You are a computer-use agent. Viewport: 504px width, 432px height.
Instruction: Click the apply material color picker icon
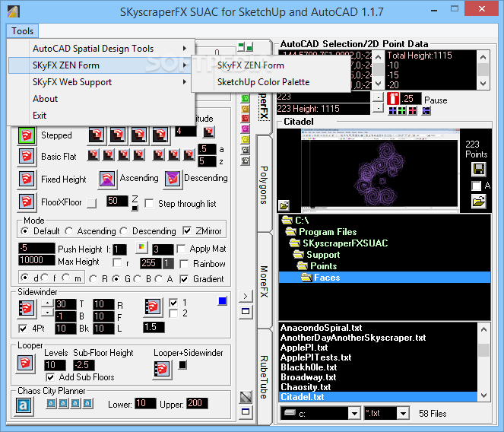coord(141,247)
